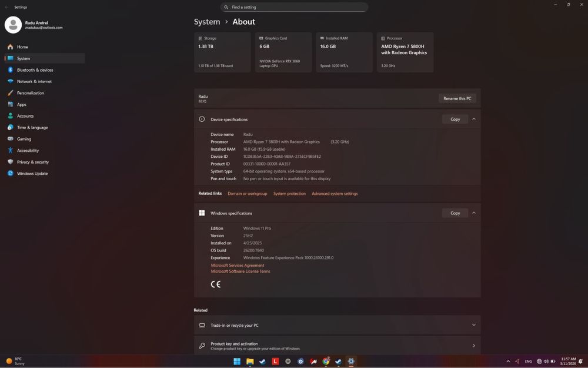Click the taskbar clock showing 11:57 AM
The image size is (588, 368).
click(x=568, y=362)
